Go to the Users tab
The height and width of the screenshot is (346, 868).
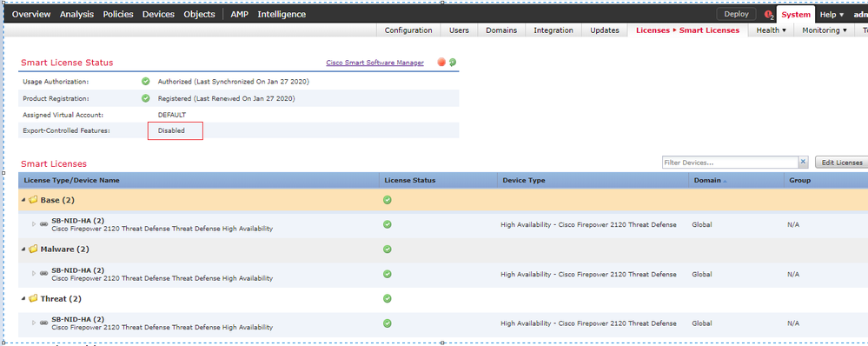point(459,30)
